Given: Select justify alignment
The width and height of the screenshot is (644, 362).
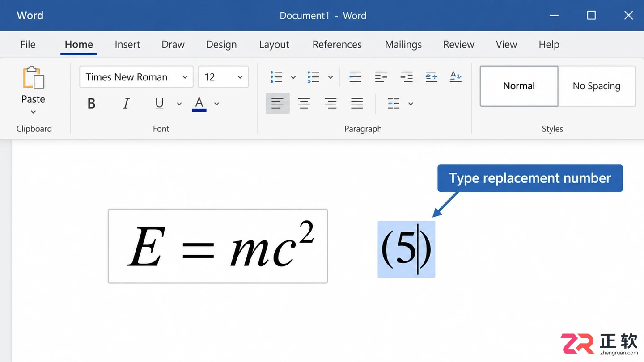Looking at the screenshot, I should tap(357, 104).
